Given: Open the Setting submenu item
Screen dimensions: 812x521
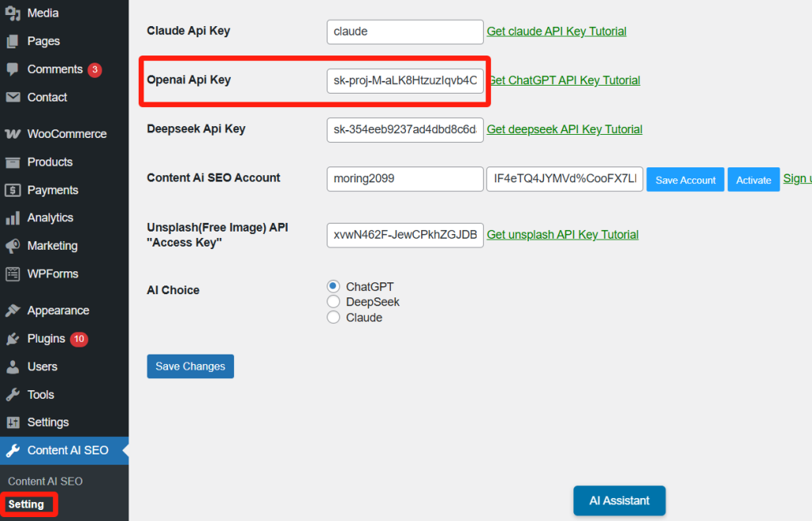Looking at the screenshot, I should pos(26,504).
